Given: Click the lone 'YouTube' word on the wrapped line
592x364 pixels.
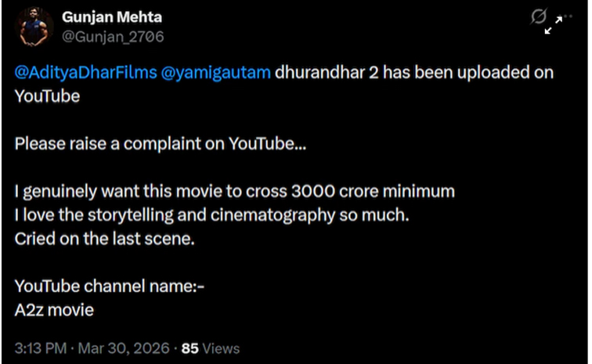Looking at the screenshot, I should coord(47,96).
